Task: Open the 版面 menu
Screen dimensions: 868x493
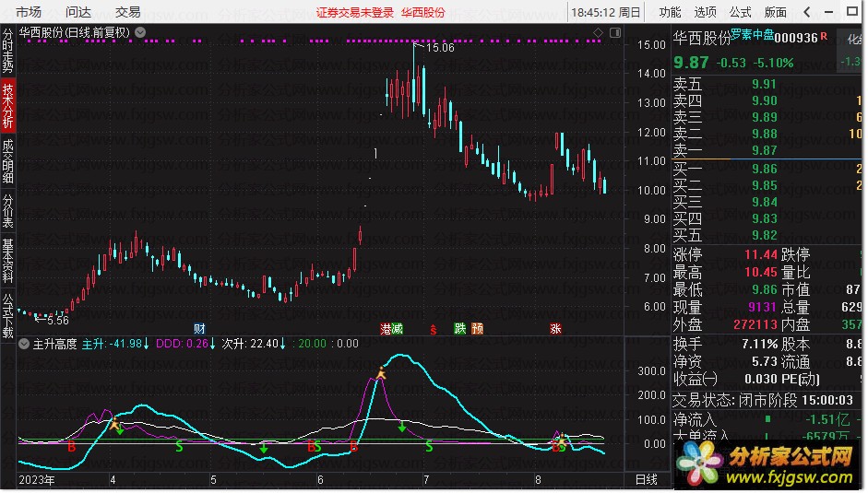Action: coord(775,12)
